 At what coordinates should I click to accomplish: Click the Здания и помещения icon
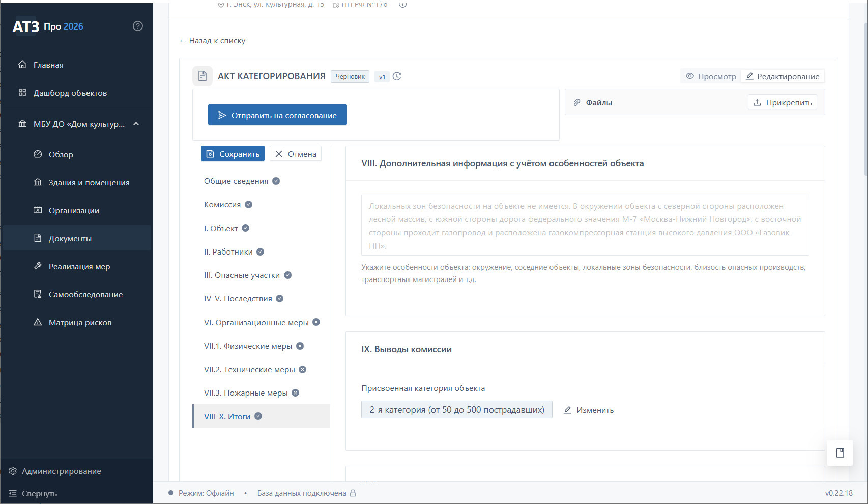[38, 182]
